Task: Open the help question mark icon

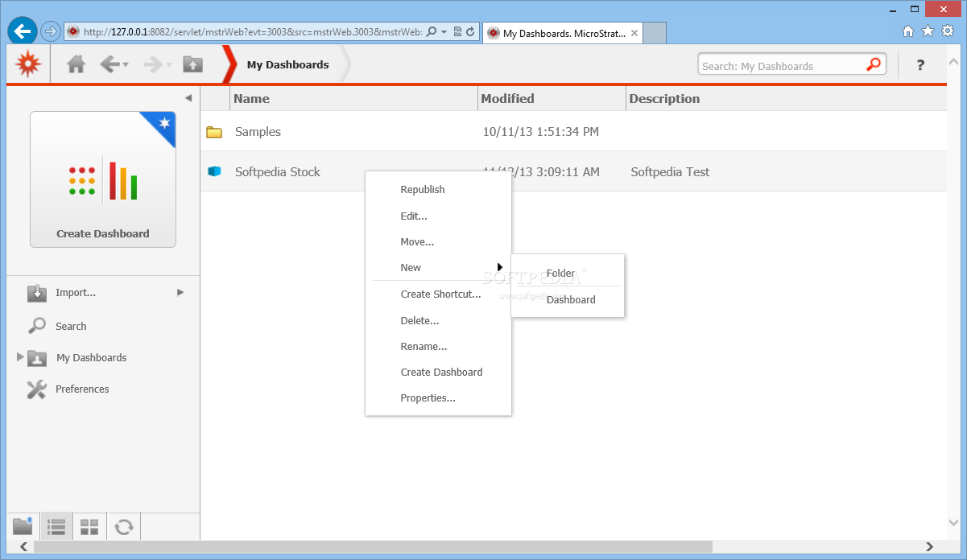Action: (920, 65)
